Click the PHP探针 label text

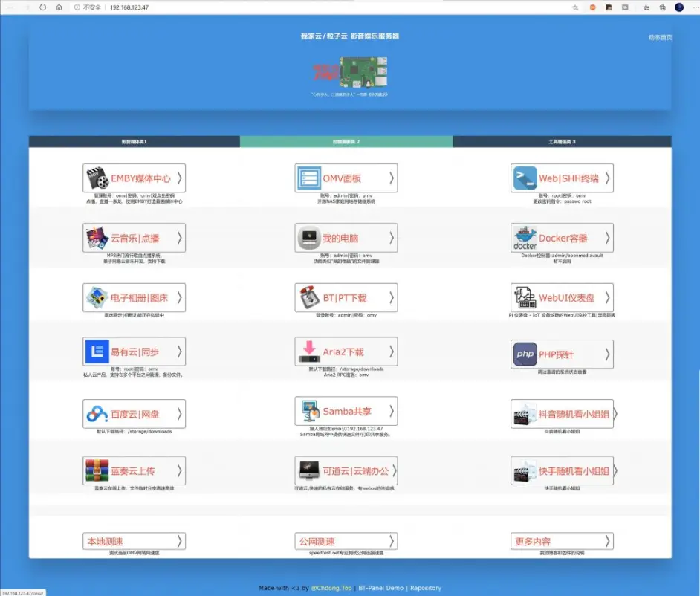556,354
